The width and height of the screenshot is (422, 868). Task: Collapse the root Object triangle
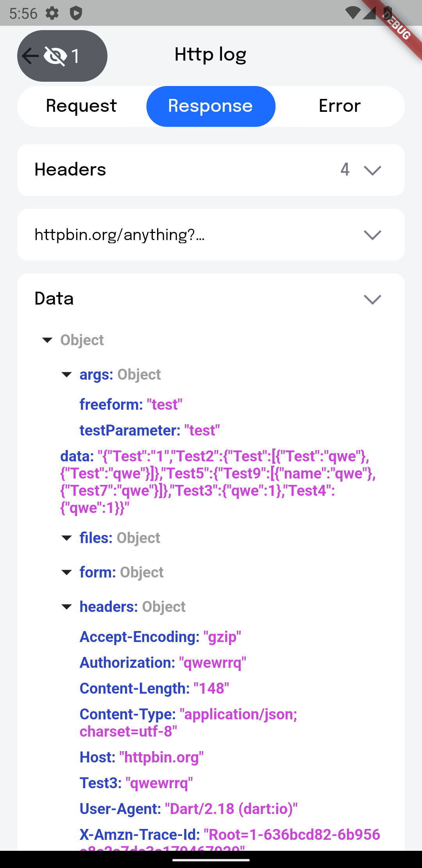pyautogui.click(x=47, y=340)
